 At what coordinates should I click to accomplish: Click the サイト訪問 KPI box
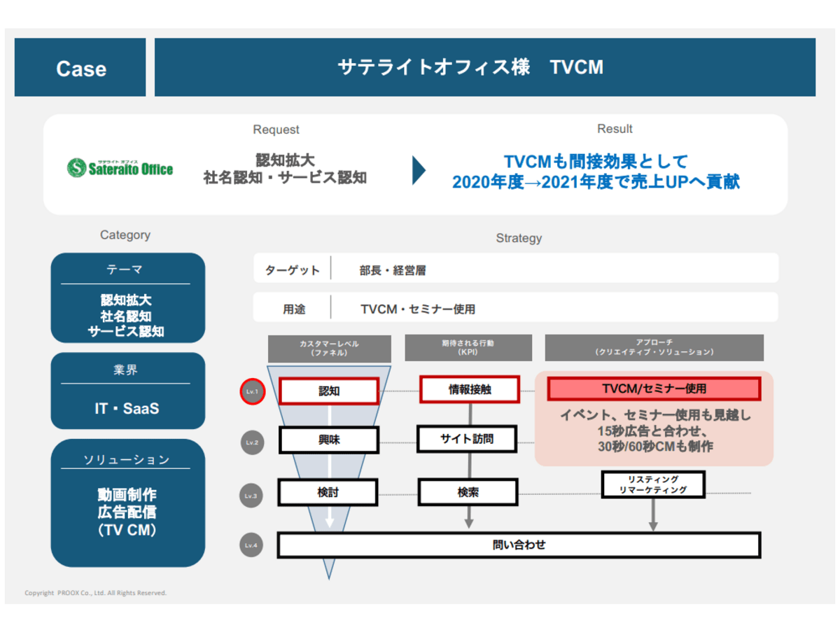click(x=467, y=439)
